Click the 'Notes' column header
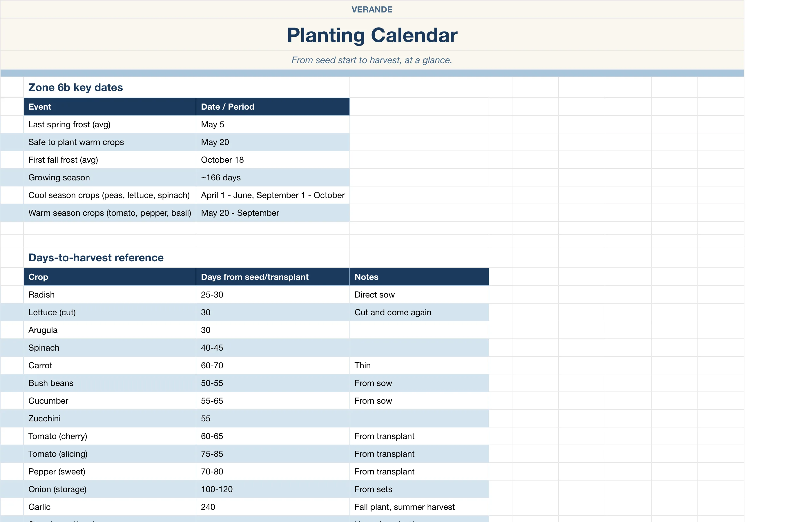Image resolution: width=812 pixels, height=522 pixels. click(419, 277)
